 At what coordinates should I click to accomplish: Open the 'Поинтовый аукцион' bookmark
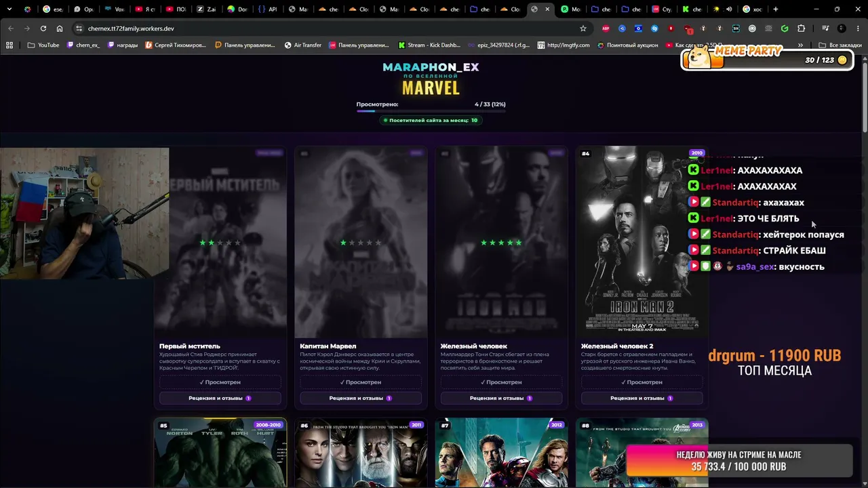click(x=627, y=45)
